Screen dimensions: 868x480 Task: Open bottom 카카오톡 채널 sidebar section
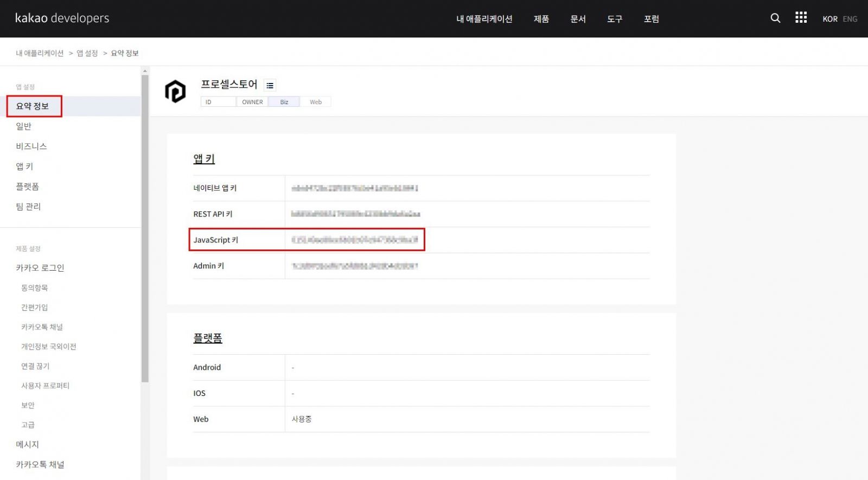click(x=40, y=464)
